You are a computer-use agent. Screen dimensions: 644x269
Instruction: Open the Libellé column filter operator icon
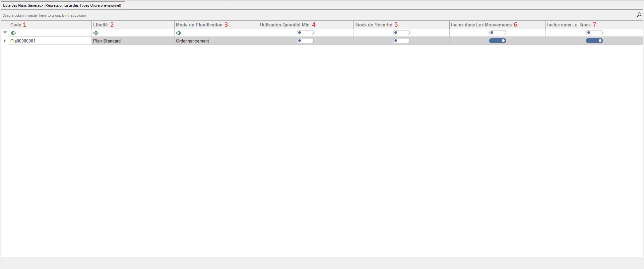(x=96, y=33)
